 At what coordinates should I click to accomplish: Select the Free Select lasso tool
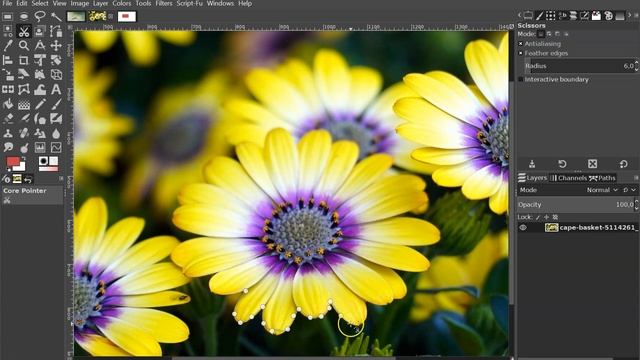pos(40,17)
